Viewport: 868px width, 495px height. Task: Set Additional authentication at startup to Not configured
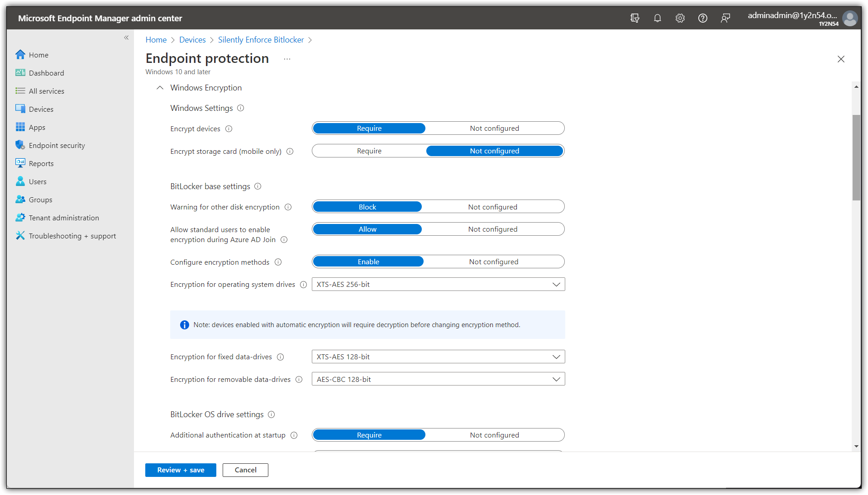coord(494,435)
